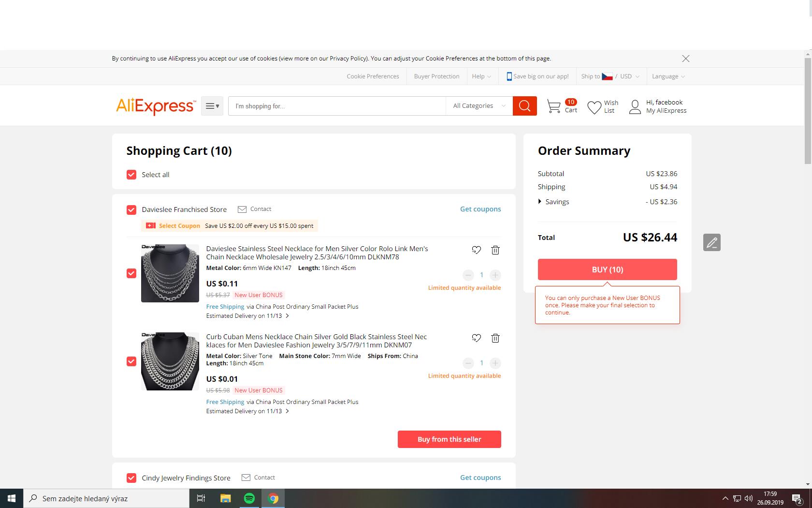Open the Language dropdown

click(668, 76)
